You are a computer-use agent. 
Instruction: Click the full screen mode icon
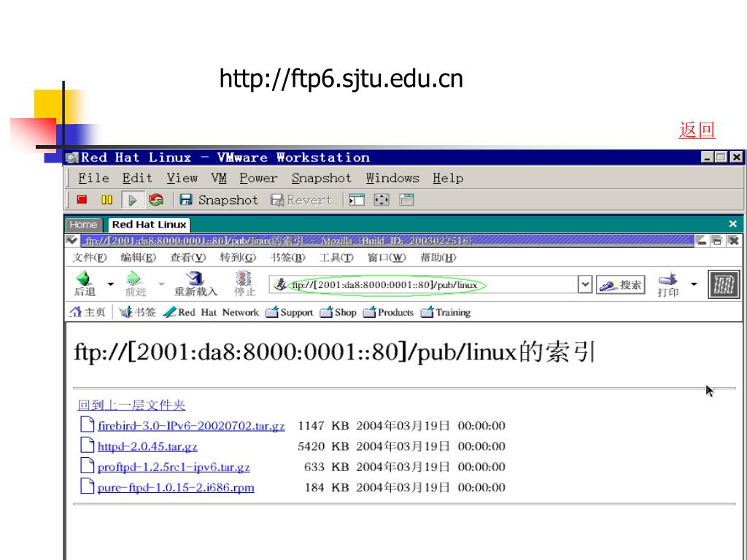381,200
